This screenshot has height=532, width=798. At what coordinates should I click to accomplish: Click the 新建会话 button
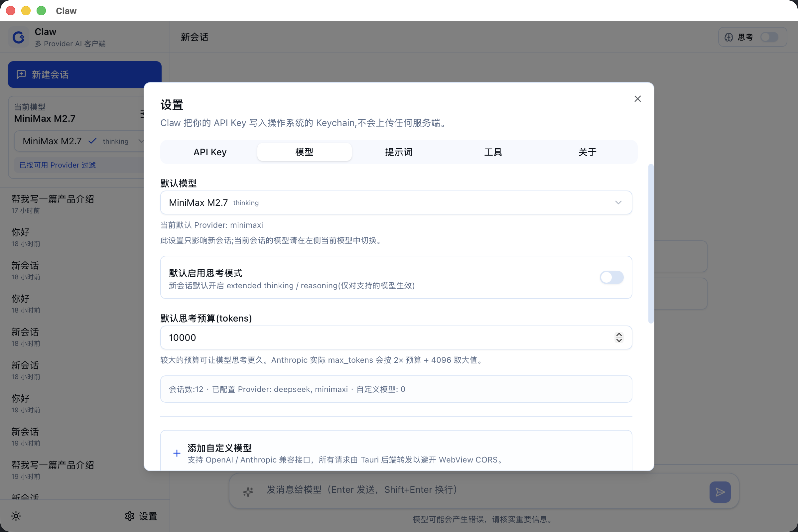click(x=84, y=74)
